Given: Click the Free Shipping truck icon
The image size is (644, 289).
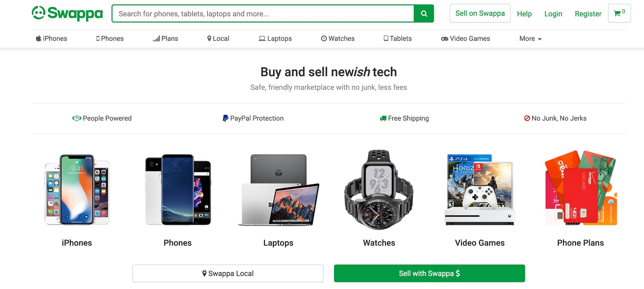Looking at the screenshot, I should click(383, 118).
